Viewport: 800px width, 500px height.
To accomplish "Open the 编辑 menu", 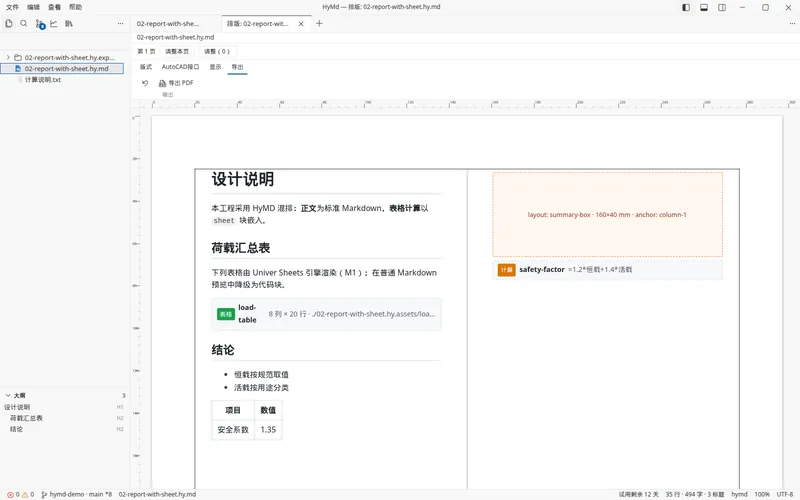I will pos(33,7).
